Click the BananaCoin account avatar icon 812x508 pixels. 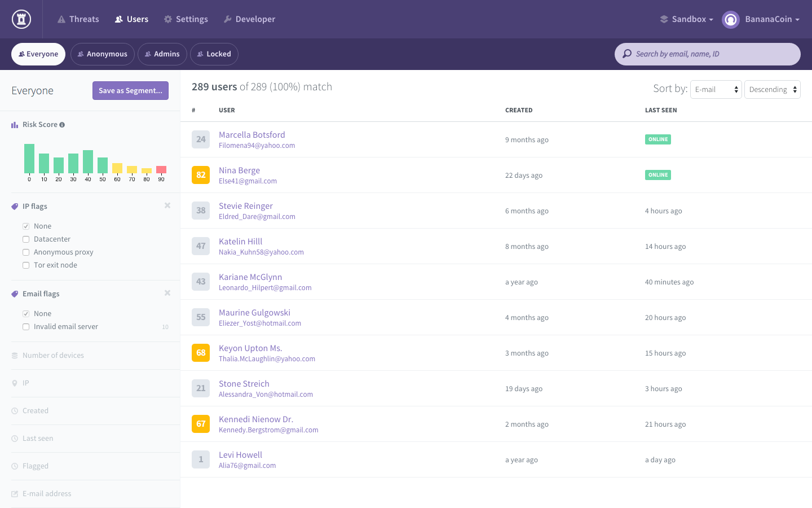[731, 20]
